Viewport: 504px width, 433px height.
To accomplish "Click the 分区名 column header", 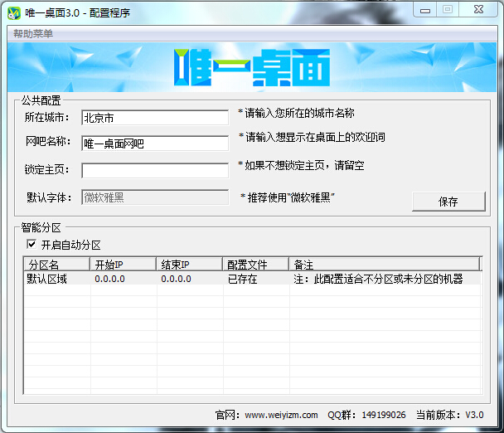I will [56, 265].
